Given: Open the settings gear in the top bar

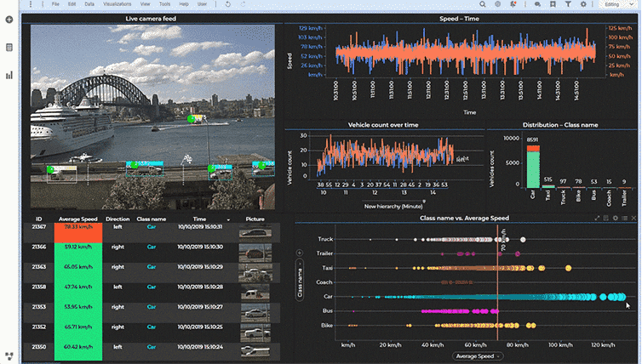Looking at the screenshot, I should 583,4.
